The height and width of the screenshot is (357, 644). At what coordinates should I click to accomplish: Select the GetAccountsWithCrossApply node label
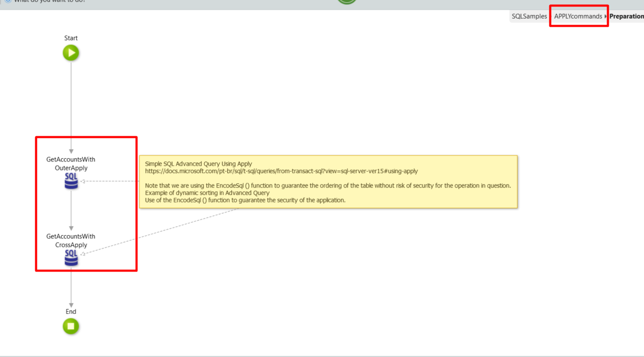click(71, 240)
